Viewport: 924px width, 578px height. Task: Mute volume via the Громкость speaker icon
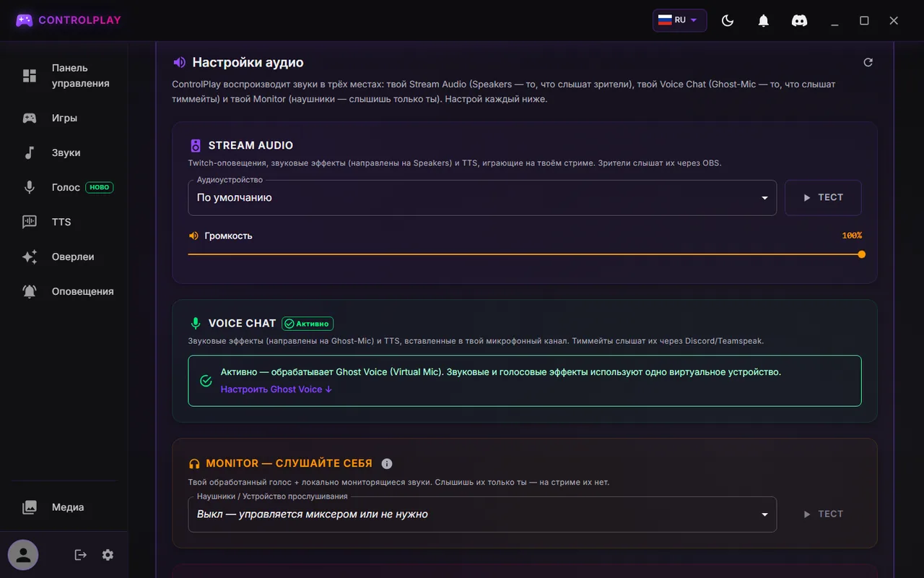pyautogui.click(x=193, y=236)
